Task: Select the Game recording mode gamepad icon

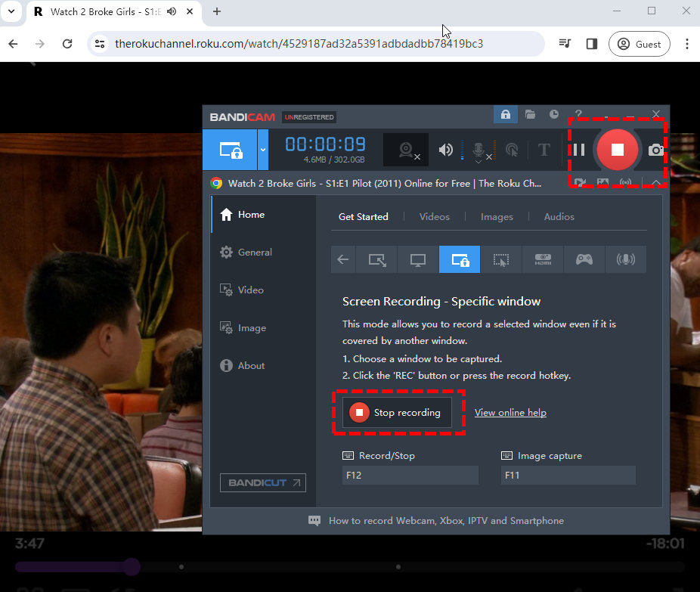Action: (x=584, y=259)
